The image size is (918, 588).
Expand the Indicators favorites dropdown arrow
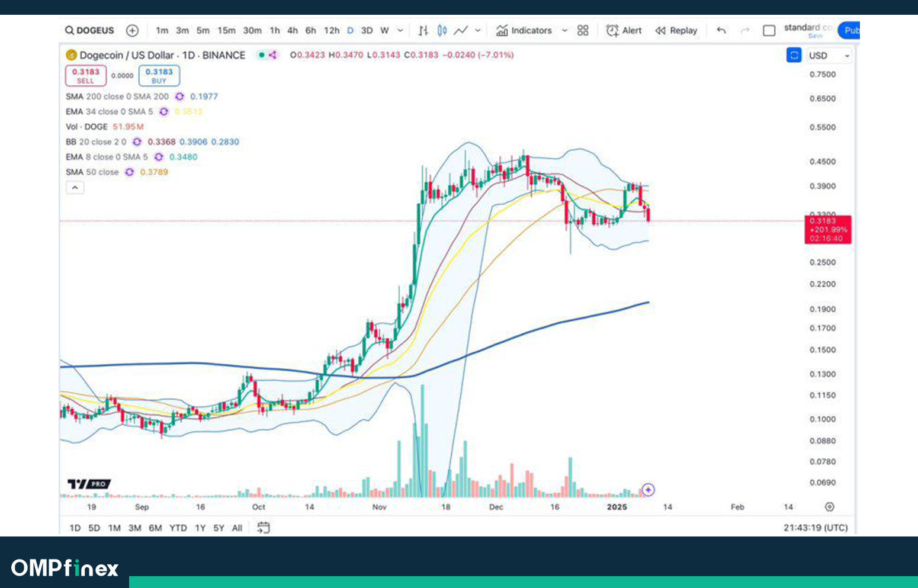564,30
